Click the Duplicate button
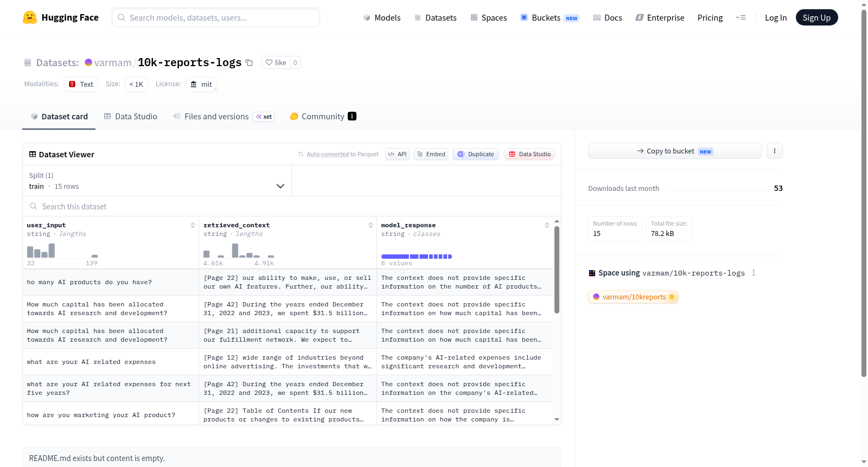Viewport: 868px width, 467px height. 476,154
